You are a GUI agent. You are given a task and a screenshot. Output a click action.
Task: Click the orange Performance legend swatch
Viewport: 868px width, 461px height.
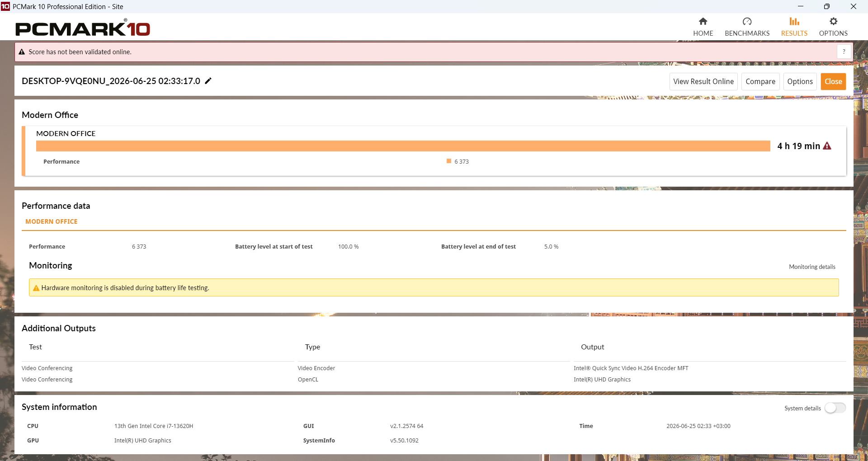pos(449,161)
